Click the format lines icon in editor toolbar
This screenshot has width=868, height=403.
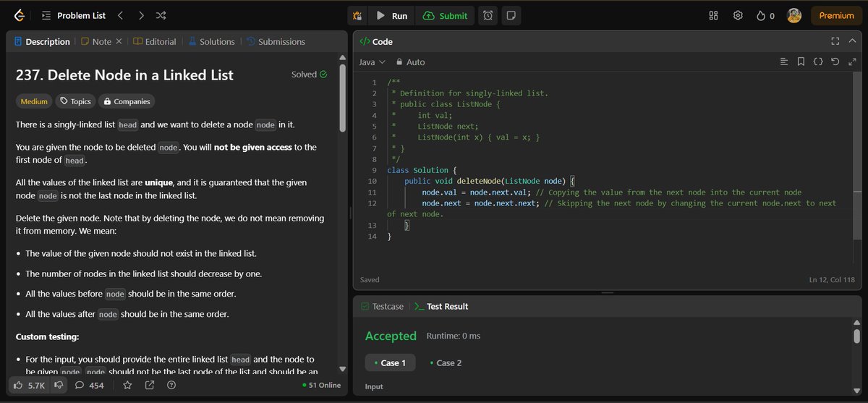[784, 62]
